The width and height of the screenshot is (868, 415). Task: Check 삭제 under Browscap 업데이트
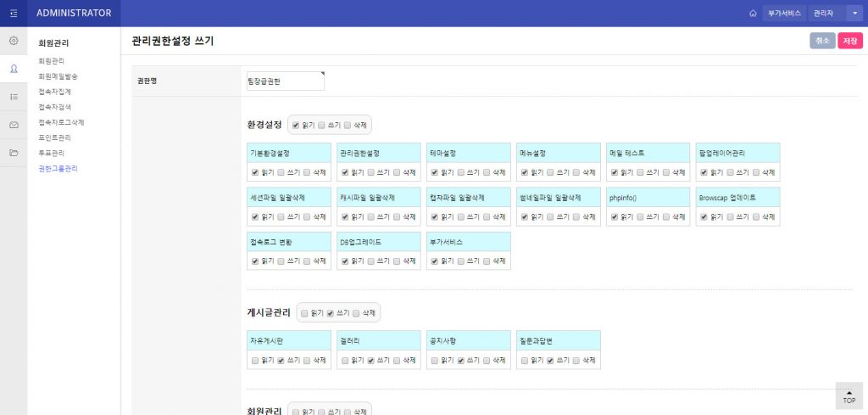[x=755, y=216]
